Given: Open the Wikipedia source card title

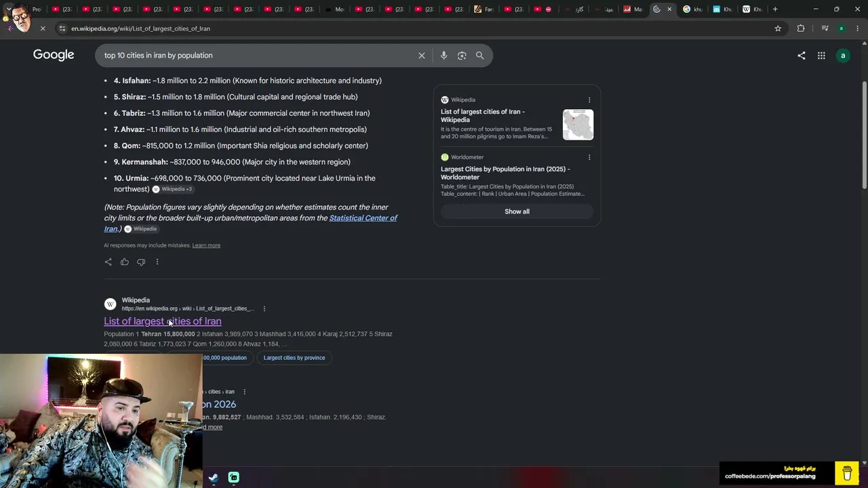Looking at the screenshot, I should (x=483, y=116).
